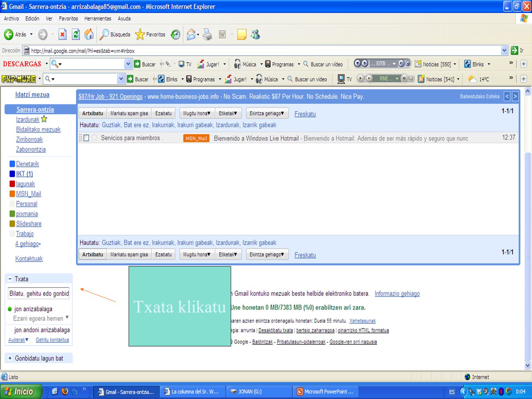532x399 pixels.
Task: Show the previous sponsored ad with < arrow
Action: [x=507, y=96]
